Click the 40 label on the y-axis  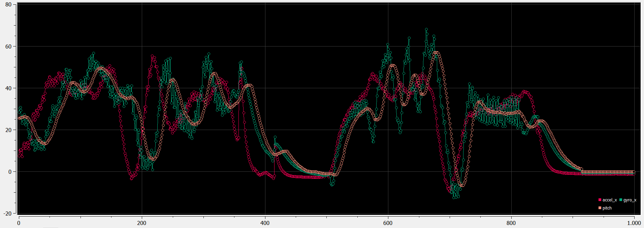point(8,88)
